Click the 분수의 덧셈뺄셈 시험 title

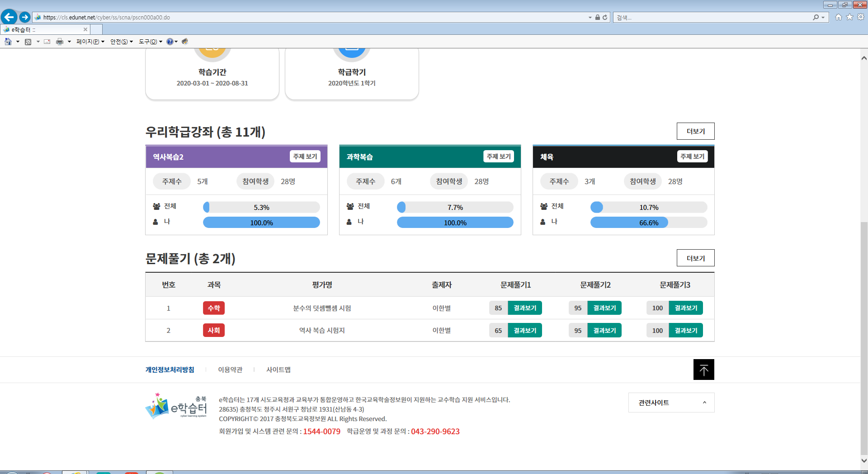coord(322,308)
